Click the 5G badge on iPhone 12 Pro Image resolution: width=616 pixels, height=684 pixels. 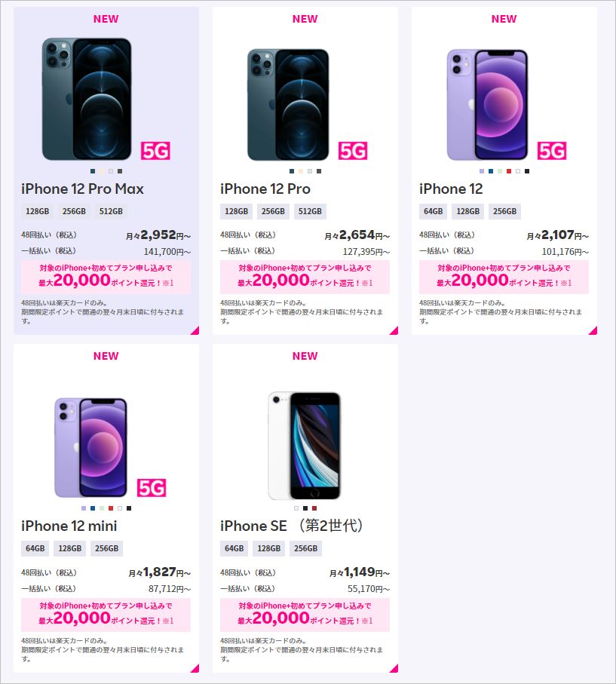click(x=353, y=151)
